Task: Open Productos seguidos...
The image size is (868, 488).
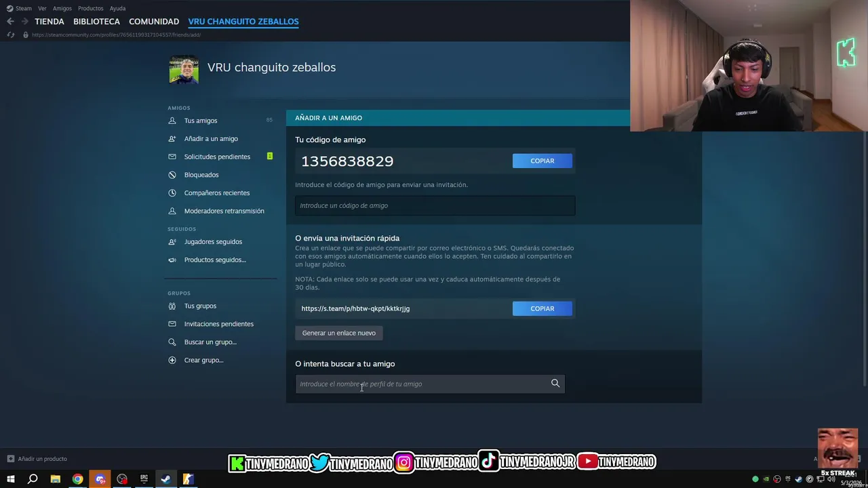Action: [215, 260]
